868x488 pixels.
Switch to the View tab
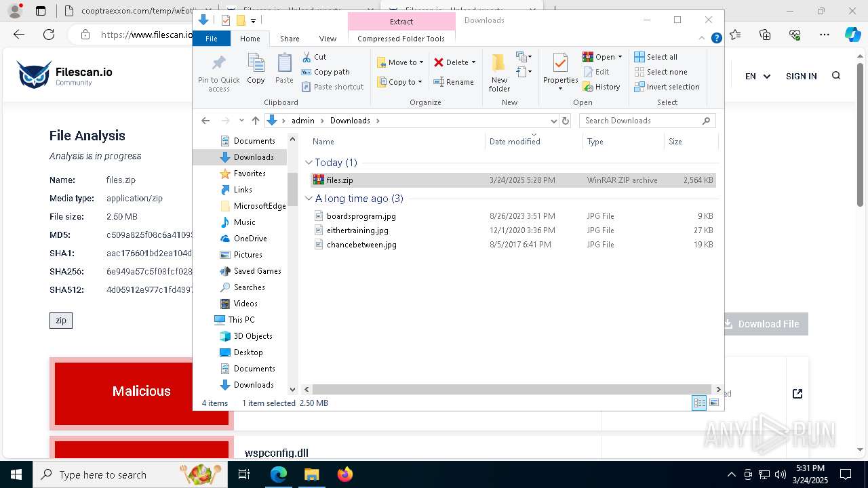[328, 39]
